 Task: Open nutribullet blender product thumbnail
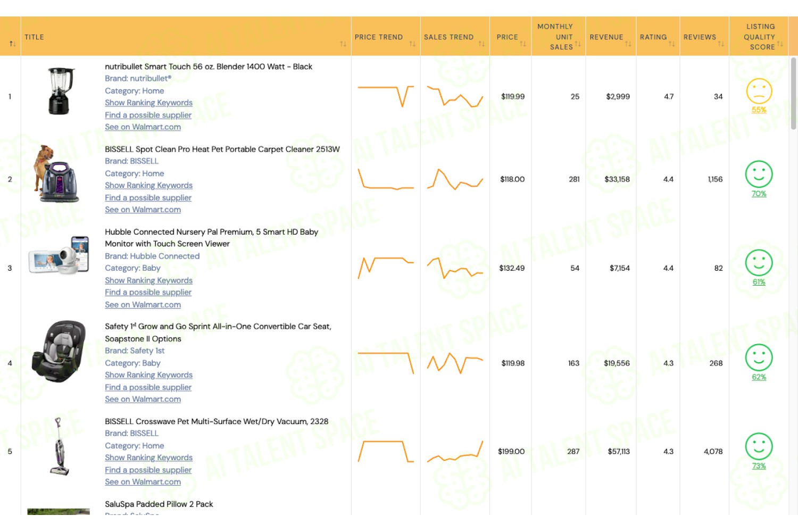61,91
